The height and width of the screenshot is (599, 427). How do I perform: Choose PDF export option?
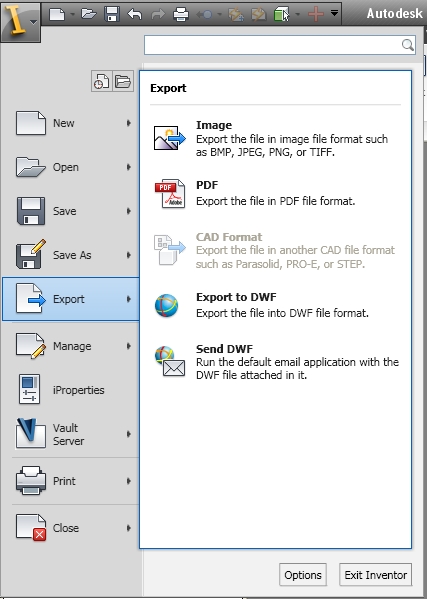(x=276, y=194)
